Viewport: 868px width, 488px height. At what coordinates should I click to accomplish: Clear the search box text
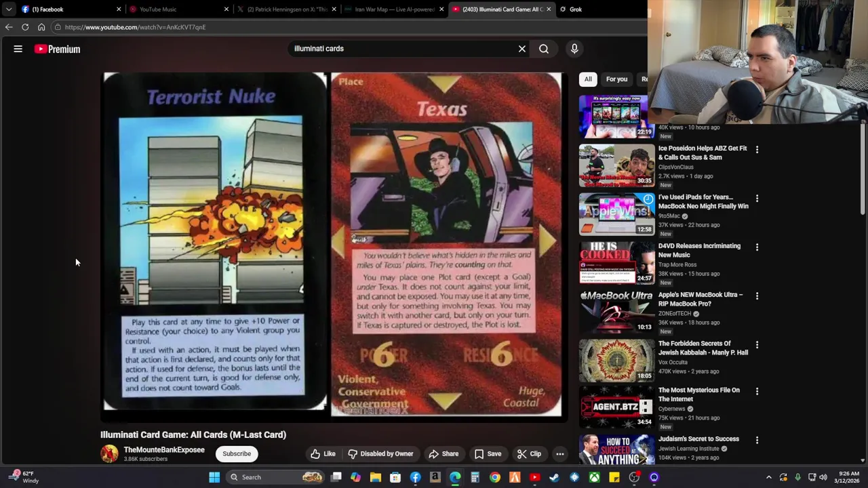pos(522,49)
